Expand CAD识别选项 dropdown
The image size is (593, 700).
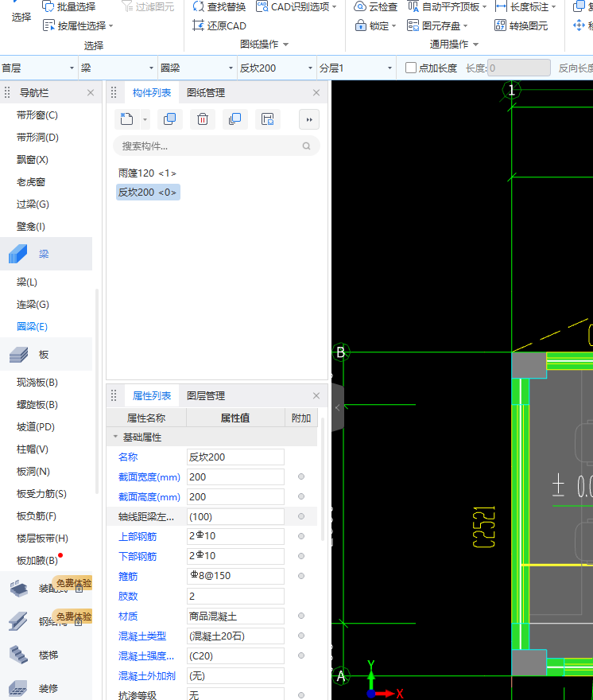(x=334, y=7)
